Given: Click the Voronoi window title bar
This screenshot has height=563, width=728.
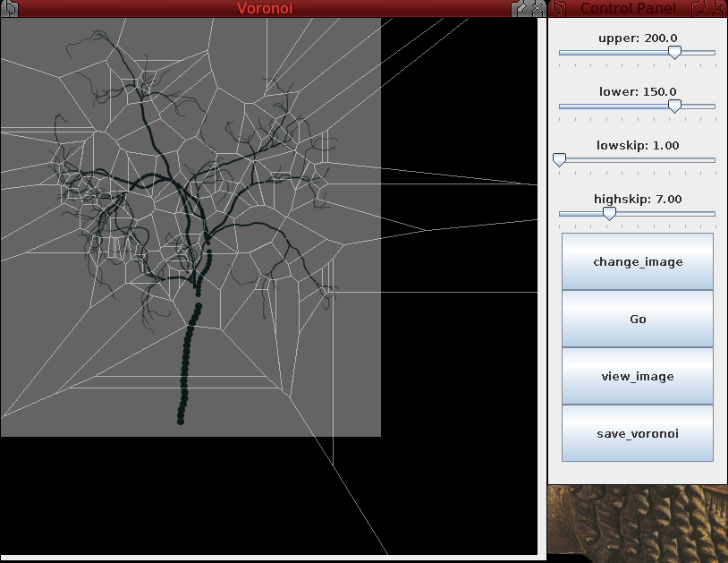Looking at the screenshot, I should (x=266, y=9).
